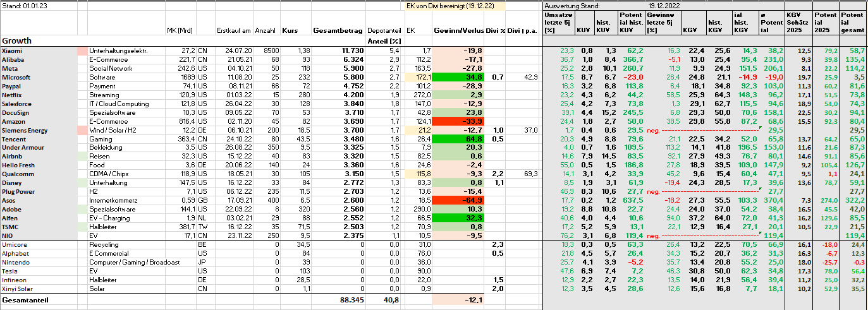
Task: Click the TSMC name cell
Action: [38, 227]
